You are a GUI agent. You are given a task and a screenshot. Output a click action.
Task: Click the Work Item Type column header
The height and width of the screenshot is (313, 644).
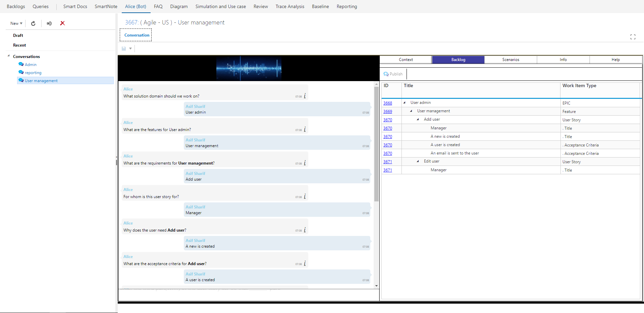point(600,90)
